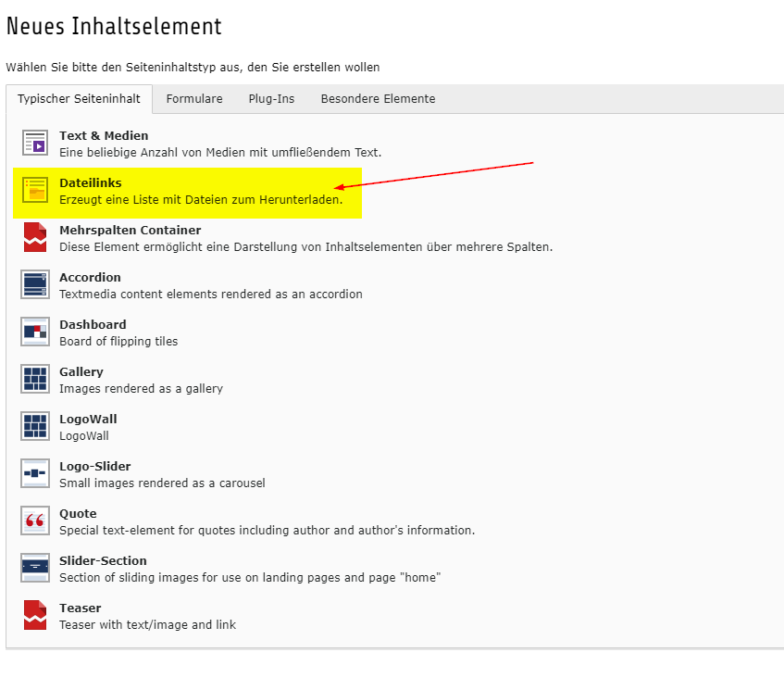Screen dimensions: 784x690
Task: Click the Quote marks icon
Action: point(35,521)
